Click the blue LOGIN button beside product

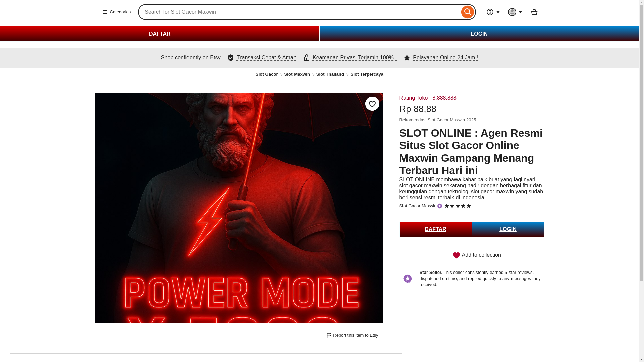click(508, 229)
